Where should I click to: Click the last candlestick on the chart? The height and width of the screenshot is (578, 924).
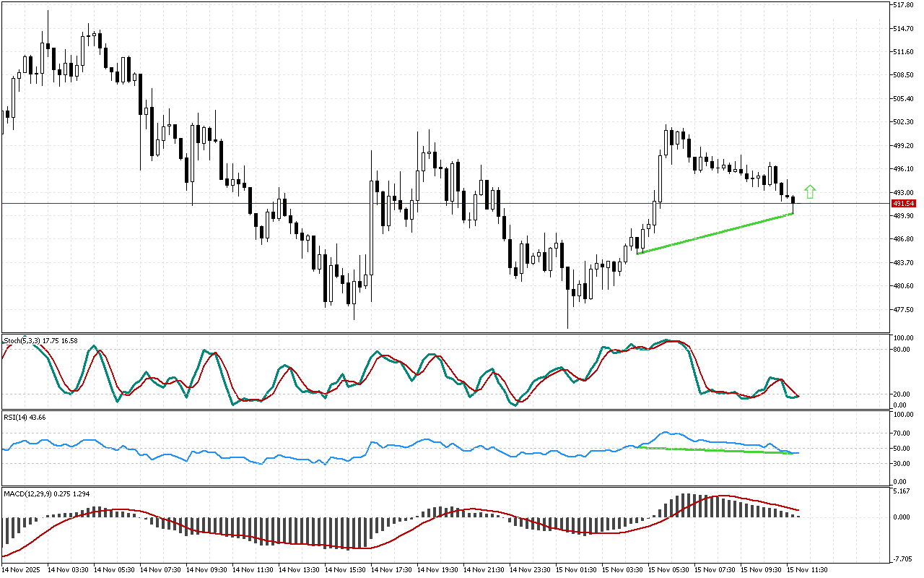(x=793, y=202)
